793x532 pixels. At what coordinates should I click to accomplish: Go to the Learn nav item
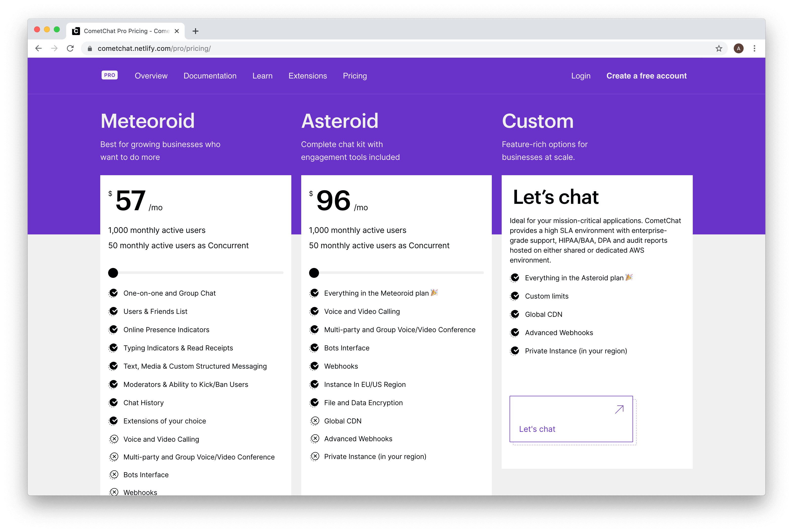[x=262, y=76]
